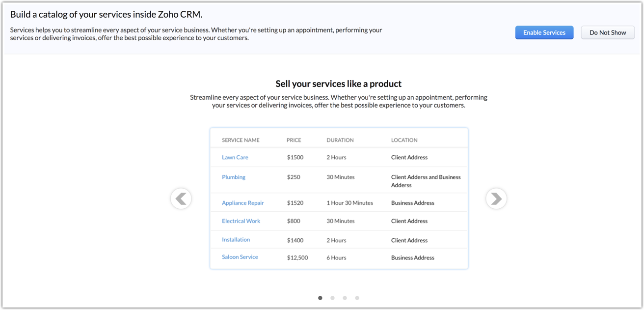644x310 pixels.
Task: Click the SERVICE NAME column header
Action: tap(241, 140)
